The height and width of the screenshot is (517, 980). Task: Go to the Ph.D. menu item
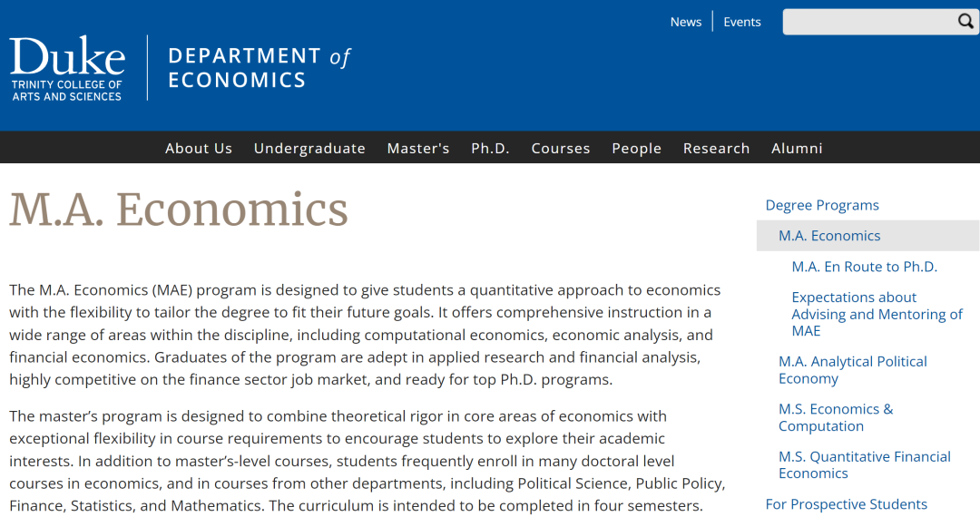coord(491,148)
